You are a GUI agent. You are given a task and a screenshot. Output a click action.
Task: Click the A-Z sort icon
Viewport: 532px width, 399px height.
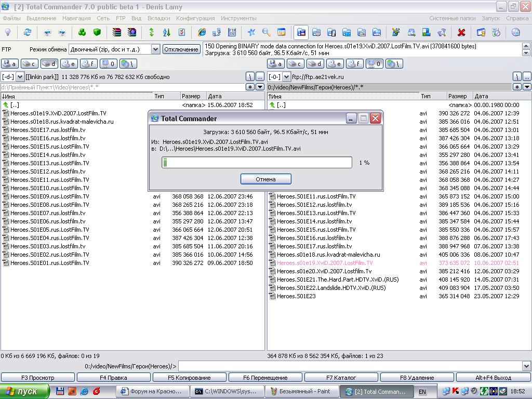click(167, 32)
